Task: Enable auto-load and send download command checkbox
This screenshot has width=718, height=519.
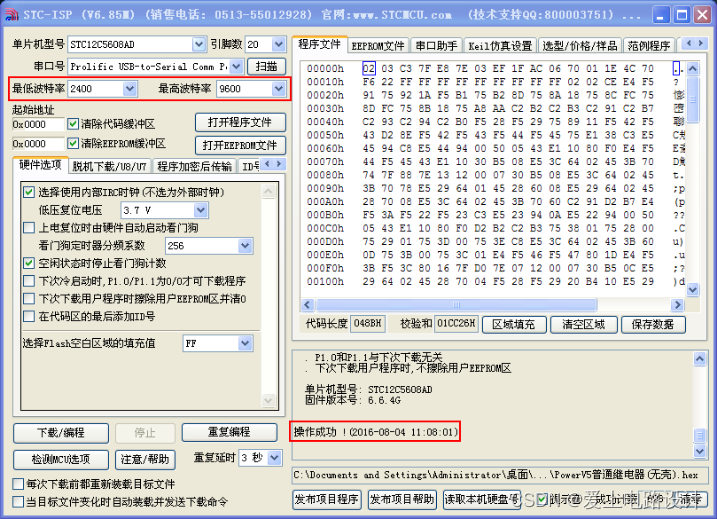Action: click(18, 502)
